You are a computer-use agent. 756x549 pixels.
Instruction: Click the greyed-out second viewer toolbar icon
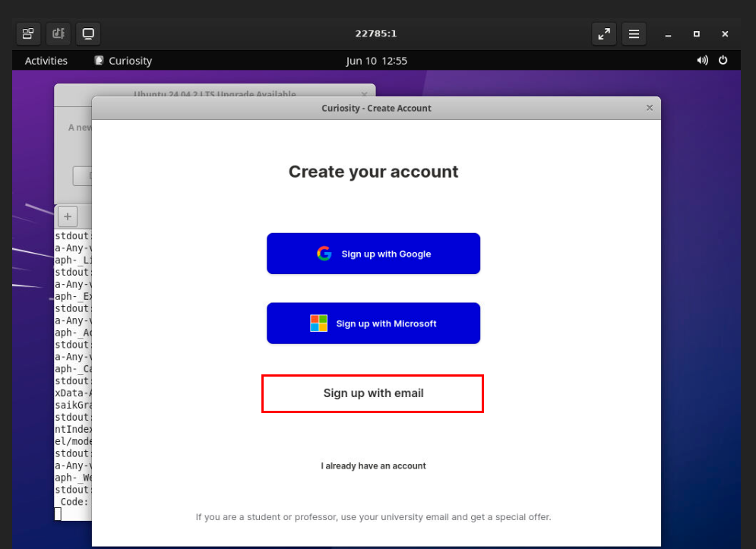coord(58,33)
